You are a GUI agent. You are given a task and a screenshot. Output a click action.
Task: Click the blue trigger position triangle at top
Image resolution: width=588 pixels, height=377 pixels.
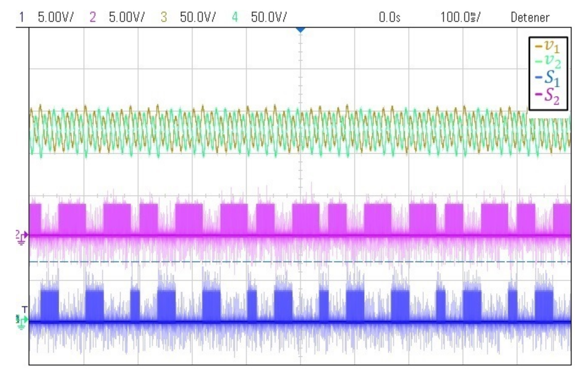pos(300,30)
